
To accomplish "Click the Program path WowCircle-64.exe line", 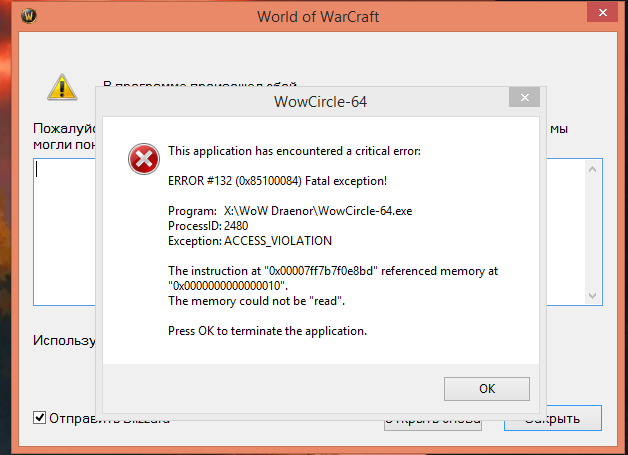I will (291, 211).
